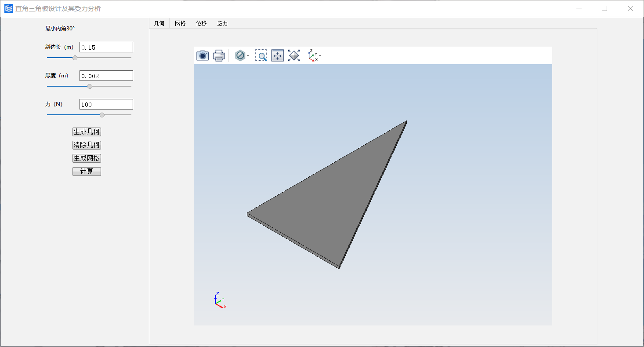The image size is (644, 347).
Task: Click the 力 (N) label
Action: click(x=54, y=104)
